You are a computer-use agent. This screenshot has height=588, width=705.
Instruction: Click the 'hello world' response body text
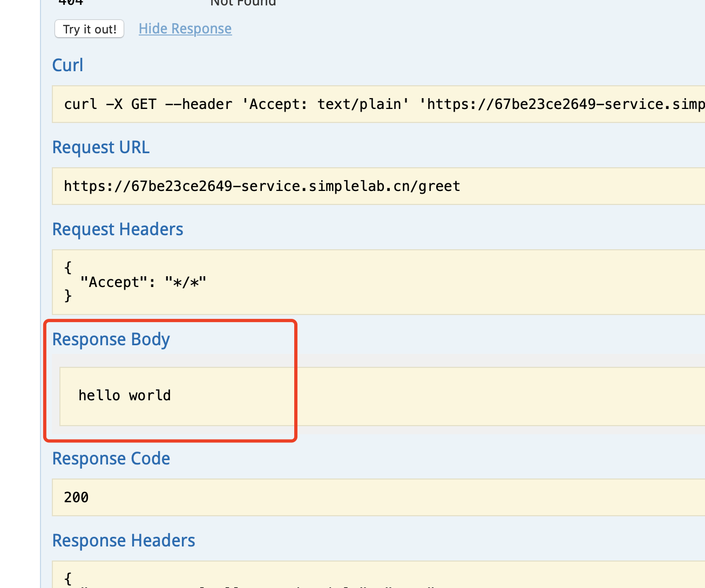pyautogui.click(x=125, y=395)
